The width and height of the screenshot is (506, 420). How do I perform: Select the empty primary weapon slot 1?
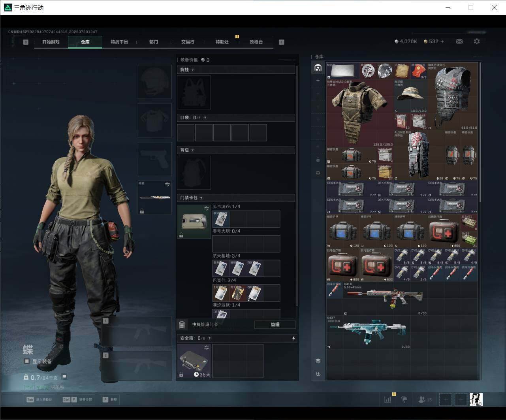(x=137, y=331)
